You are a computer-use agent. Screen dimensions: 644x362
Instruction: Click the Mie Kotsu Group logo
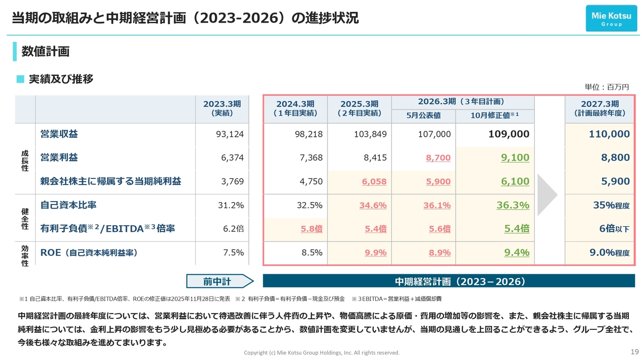click(611, 19)
